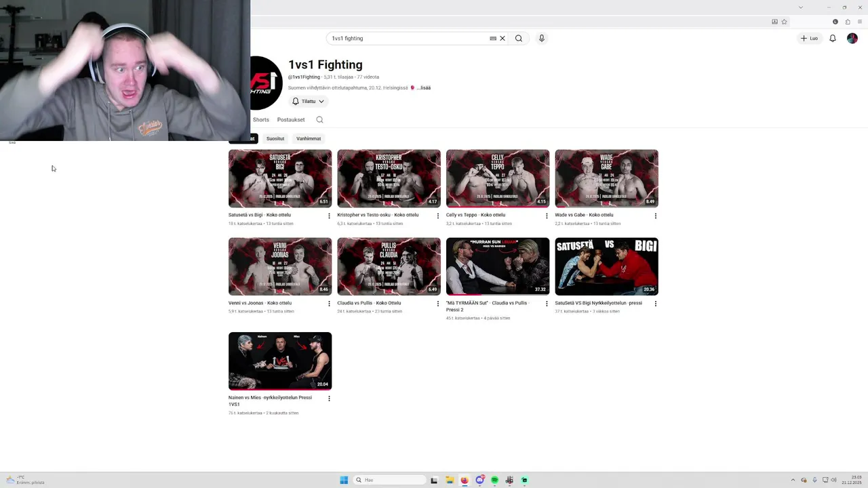Open the browser tab list chevron
Screen dimensions: 868x488
(x=801, y=7)
